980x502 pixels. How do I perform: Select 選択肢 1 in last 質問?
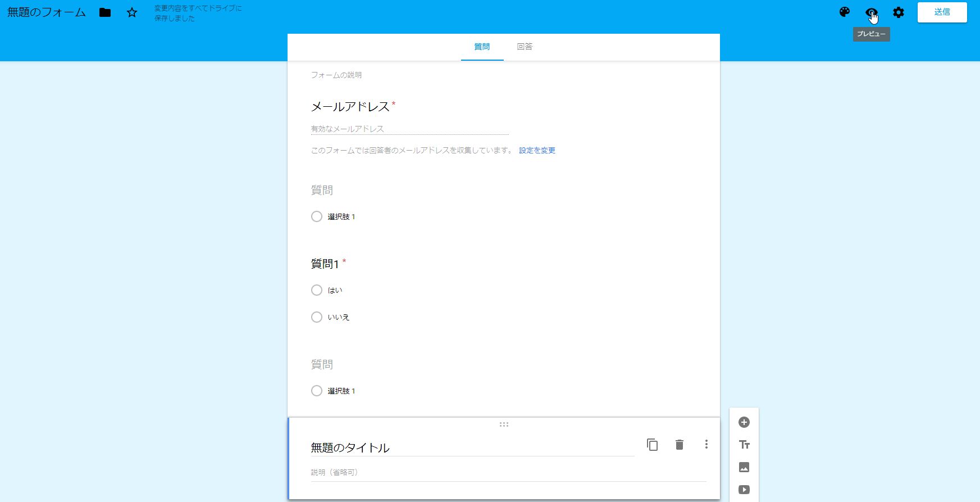pos(317,391)
